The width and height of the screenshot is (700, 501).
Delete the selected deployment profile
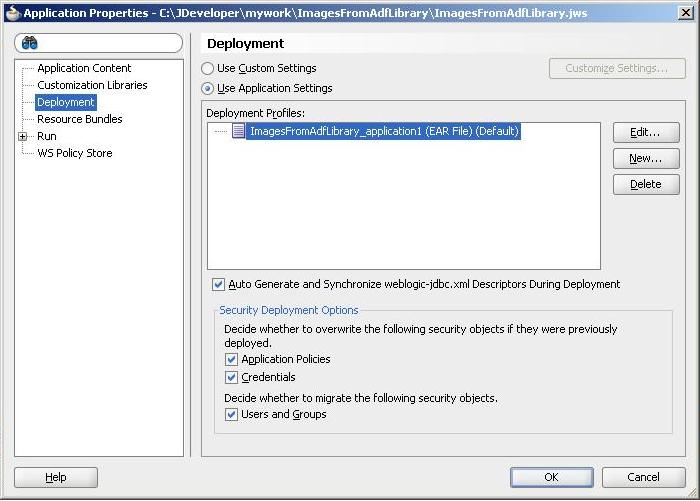point(646,184)
